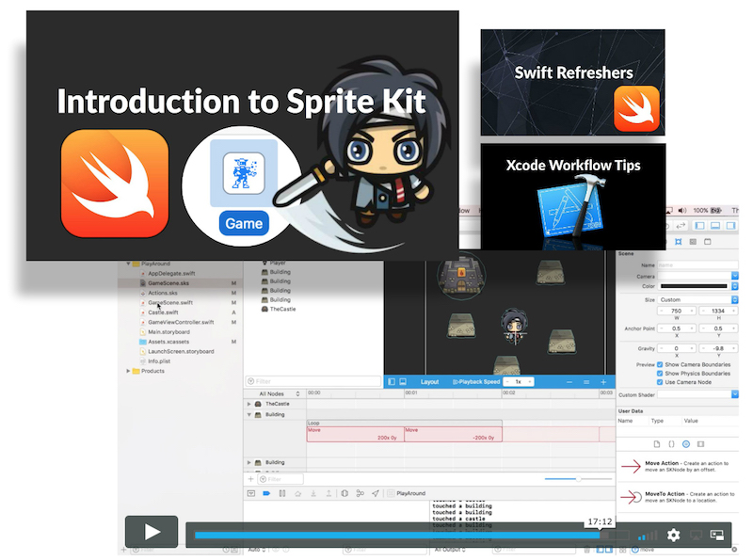The width and height of the screenshot is (753, 560).
Task: Uncheck Show Physics Boundaries
Action: pyautogui.click(x=660, y=373)
